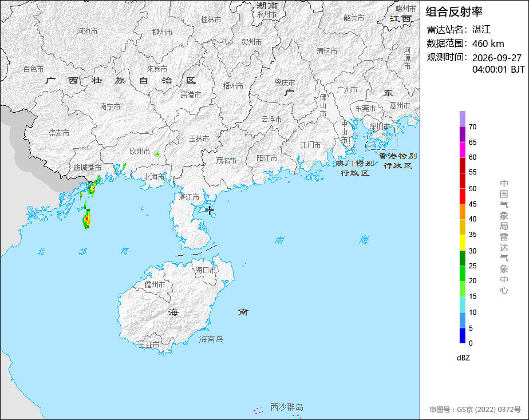This screenshot has height=420, width=529.
Task: Click the yellow 30 dBZ legend swatch
Action: [x=462, y=243]
